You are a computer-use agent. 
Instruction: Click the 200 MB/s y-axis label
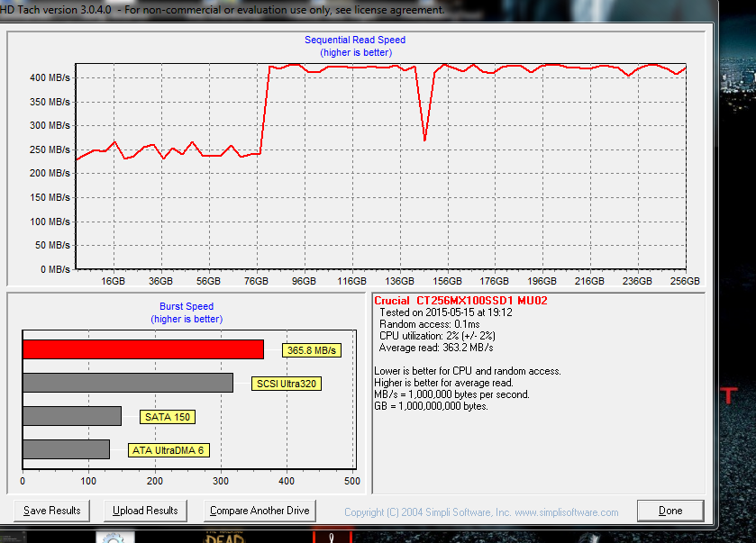[50, 173]
